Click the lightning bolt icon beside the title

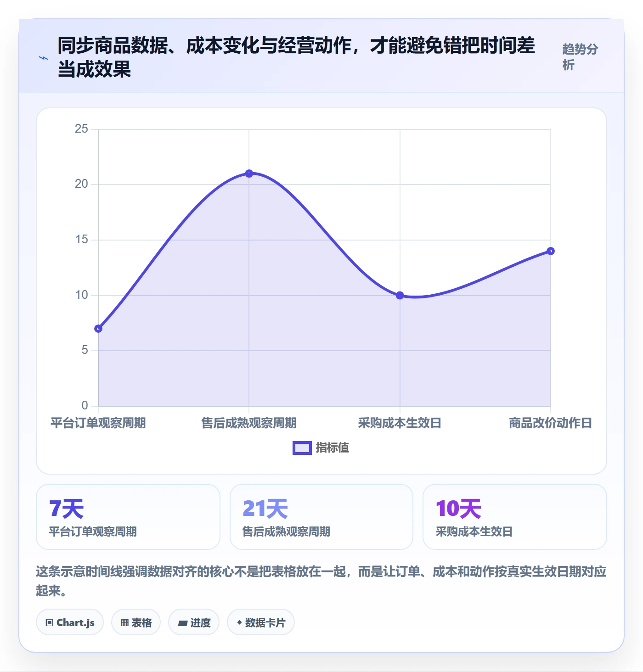[44, 58]
